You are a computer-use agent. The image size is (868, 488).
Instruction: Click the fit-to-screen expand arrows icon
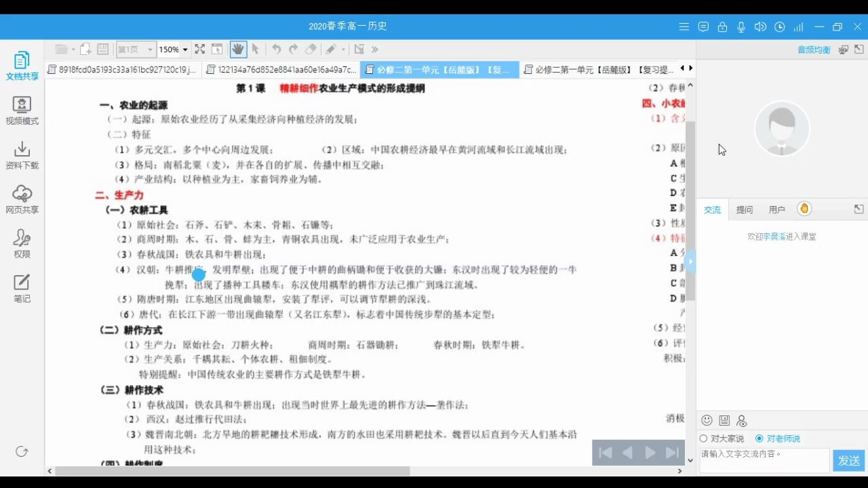coord(200,49)
